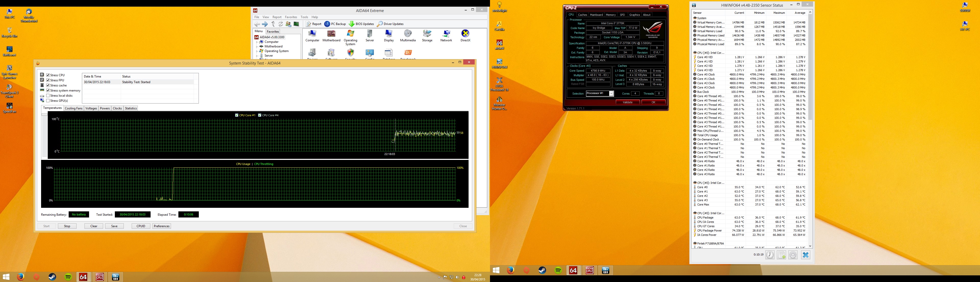Viewport: 980px width, 282px height.
Task: Open the Favorites menu in AIDA64 menu bar
Action: pyautogui.click(x=291, y=17)
